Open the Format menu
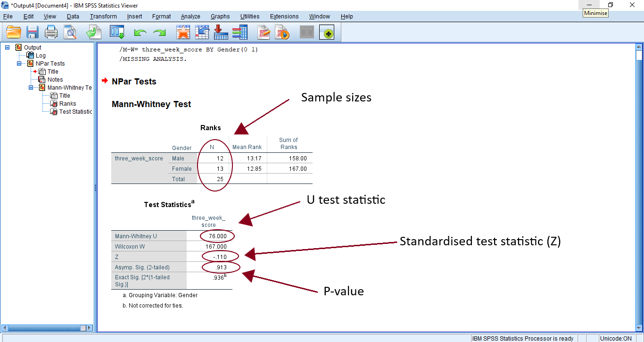 click(x=162, y=17)
